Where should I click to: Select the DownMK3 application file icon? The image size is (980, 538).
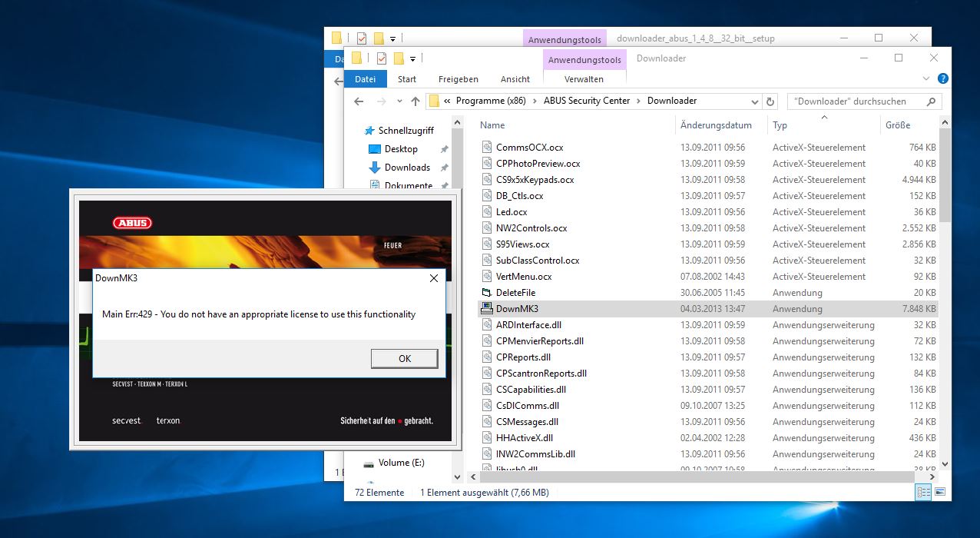(x=486, y=309)
